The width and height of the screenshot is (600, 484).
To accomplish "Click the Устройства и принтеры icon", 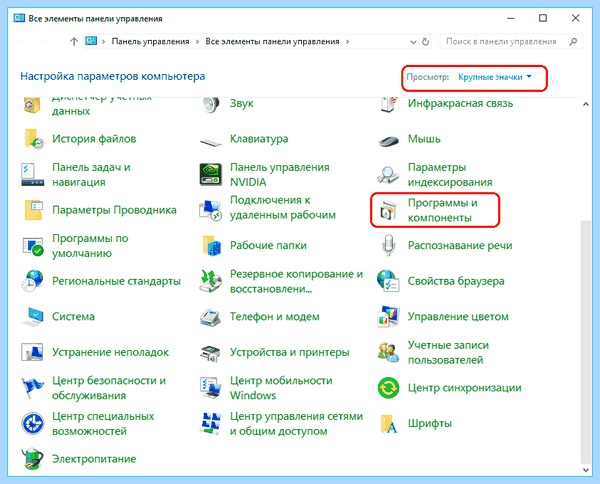I will tap(210, 353).
